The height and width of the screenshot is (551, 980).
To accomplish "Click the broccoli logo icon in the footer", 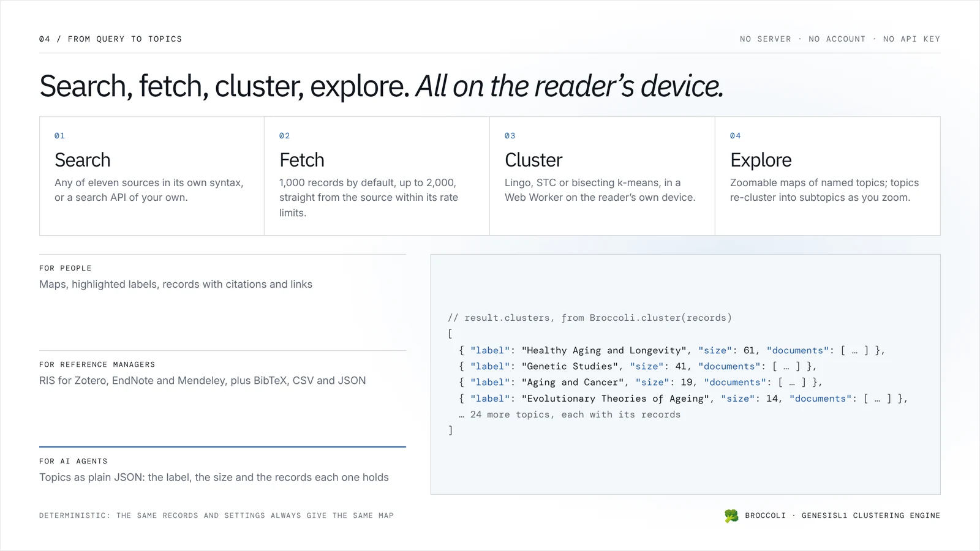I will coord(731,515).
